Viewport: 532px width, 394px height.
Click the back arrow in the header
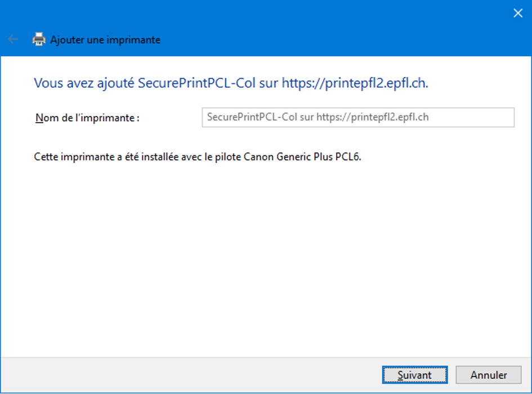13,39
